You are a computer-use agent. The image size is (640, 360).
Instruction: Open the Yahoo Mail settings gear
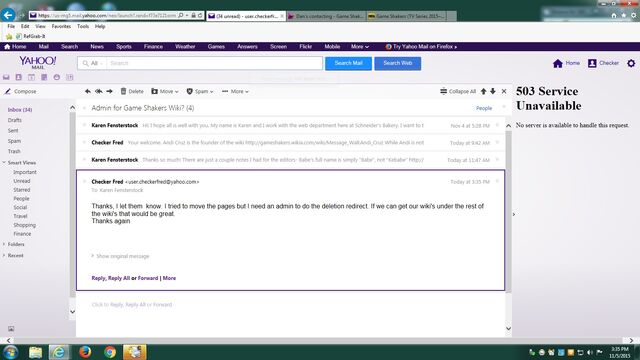pos(631,63)
